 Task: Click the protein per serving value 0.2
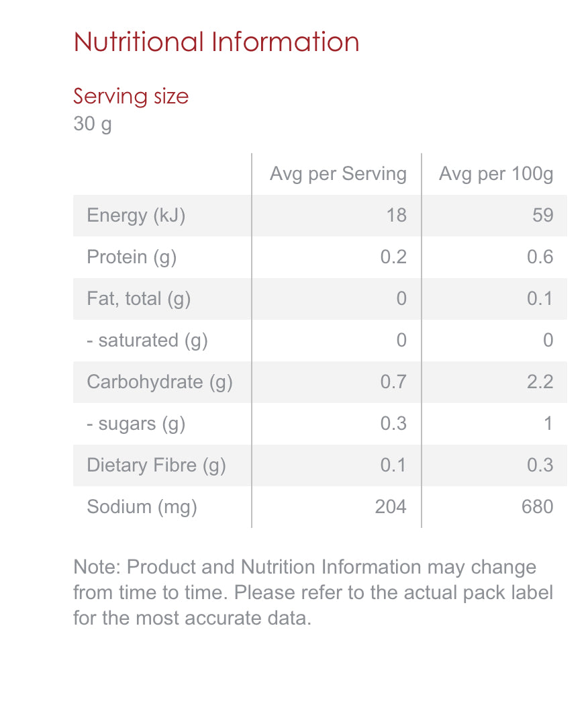(x=393, y=257)
